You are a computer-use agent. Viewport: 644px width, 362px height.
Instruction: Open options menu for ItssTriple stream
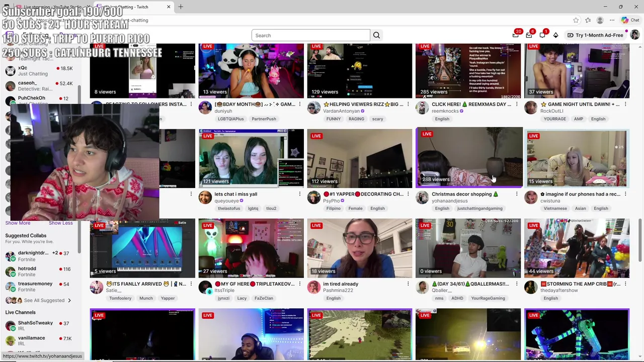coord(299,284)
